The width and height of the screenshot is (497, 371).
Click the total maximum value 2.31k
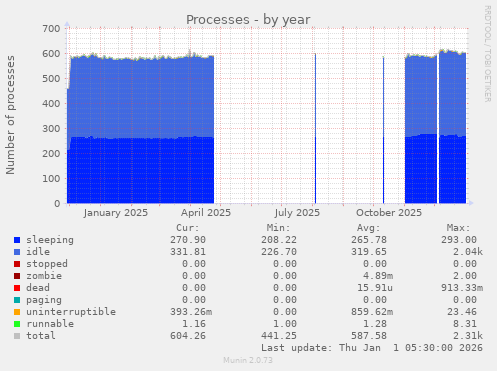468,336
